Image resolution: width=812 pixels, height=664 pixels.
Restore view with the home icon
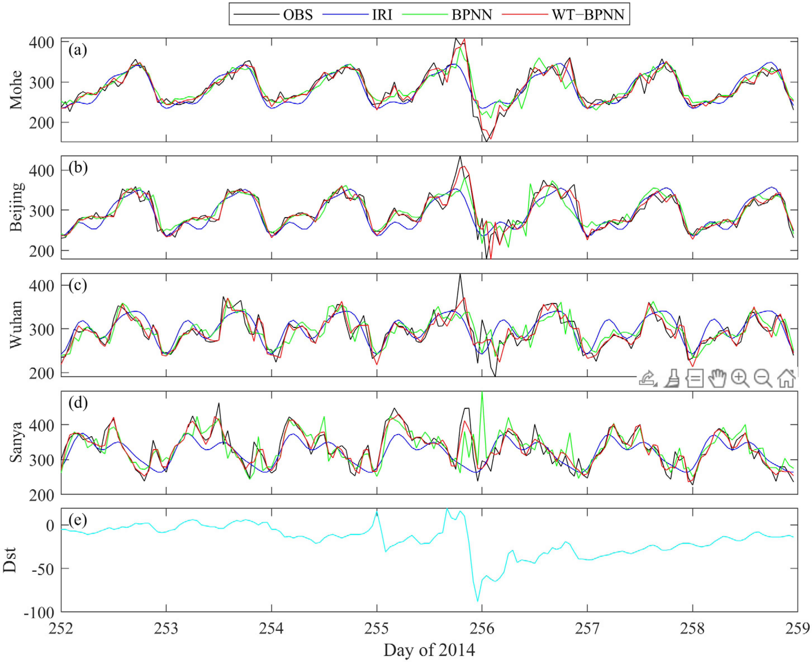[787, 378]
